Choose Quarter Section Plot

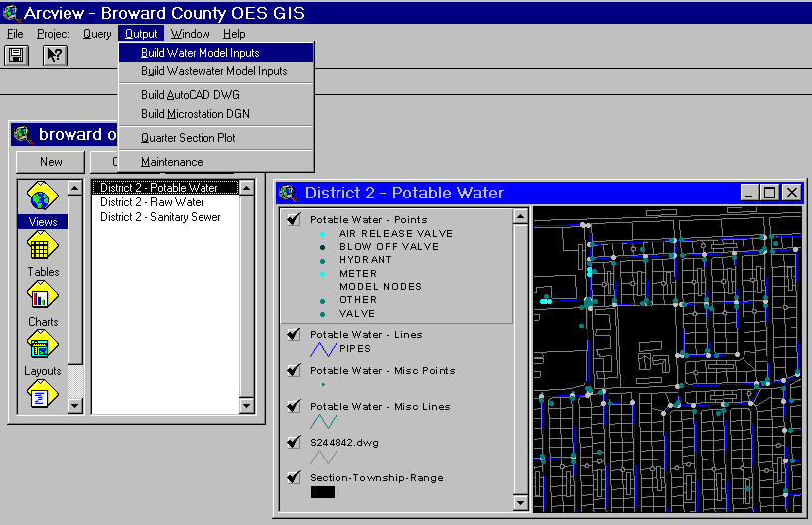pos(216,138)
